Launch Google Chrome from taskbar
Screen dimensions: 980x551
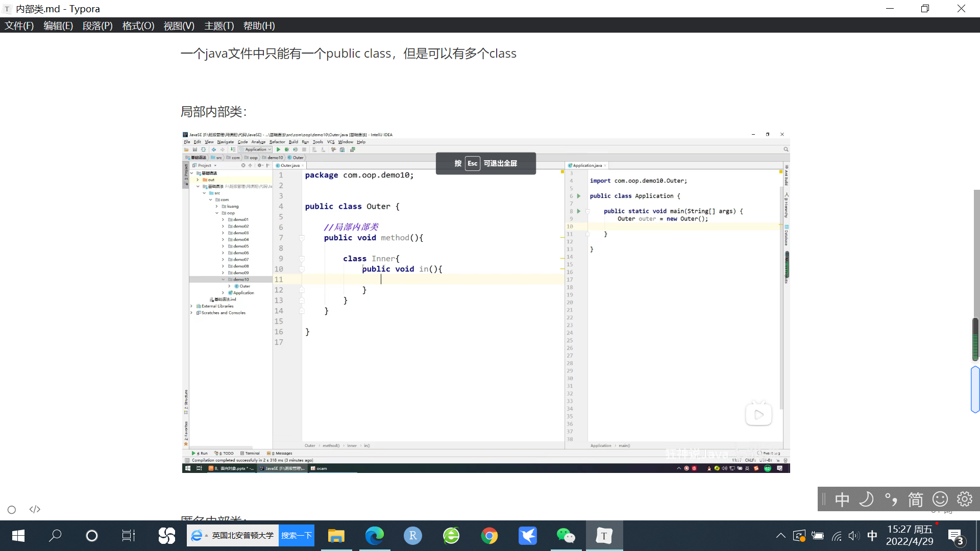click(x=489, y=536)
